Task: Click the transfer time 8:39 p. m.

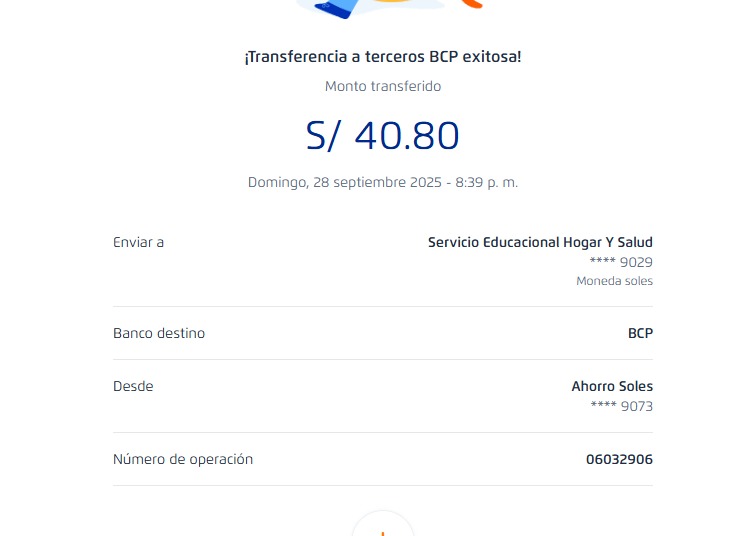Action: [x=487, y=183]
